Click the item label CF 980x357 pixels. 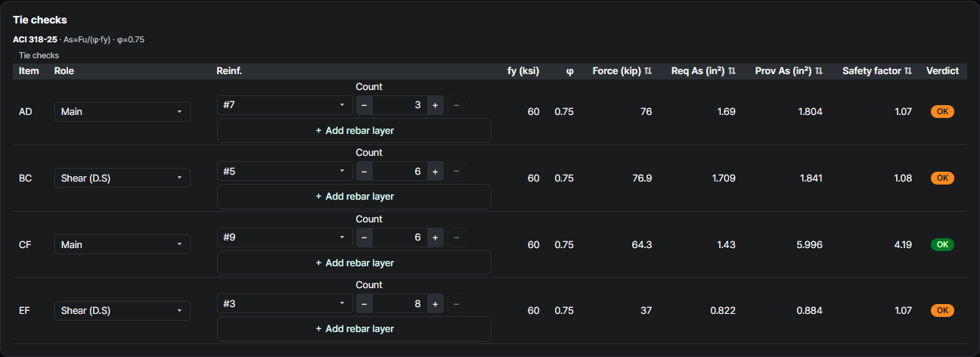click(25, 244)
